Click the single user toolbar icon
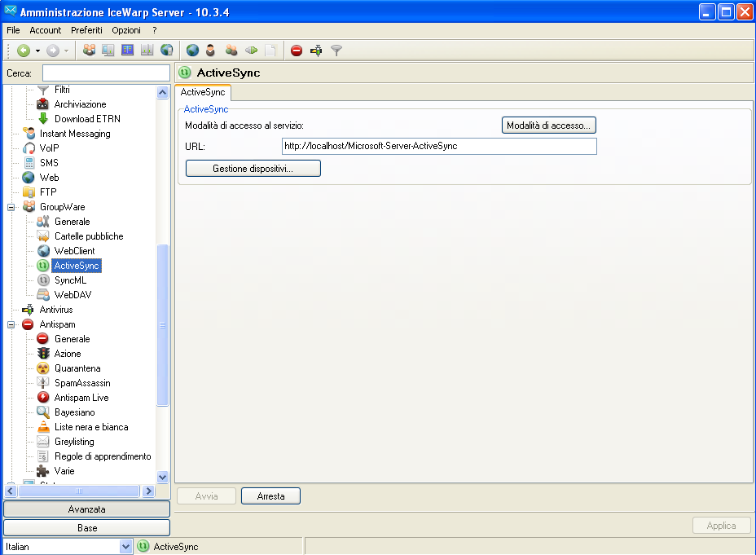The width and height of the screenshot is (756, 555). 211,51
